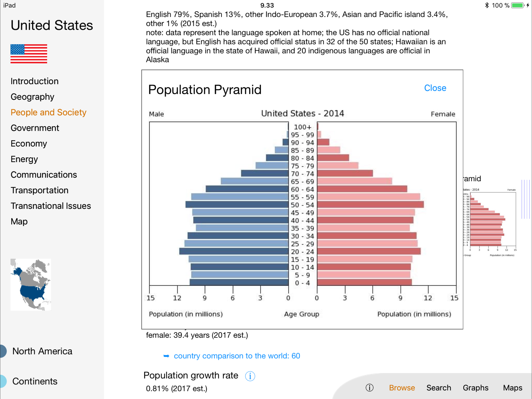Image resolution: width=532 pixels, height=399 pixels.
Task: Go to the Geography section
Action: (33, 97)
